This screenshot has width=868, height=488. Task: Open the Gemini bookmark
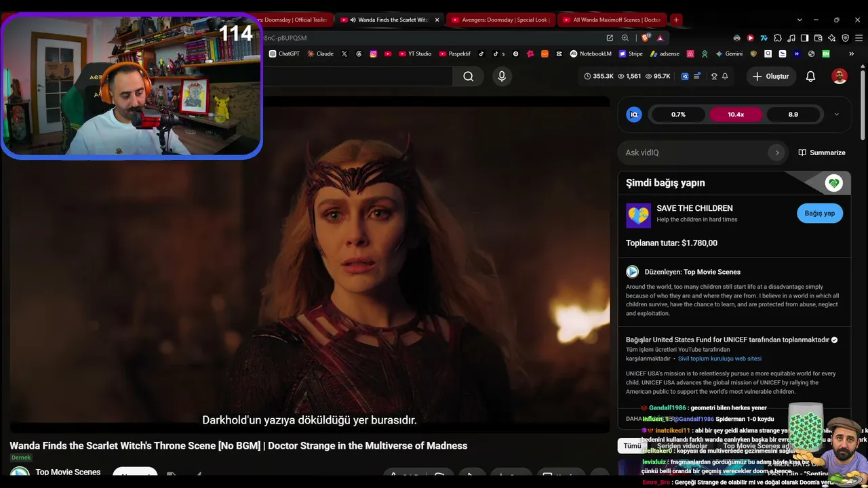pos(729,54)
